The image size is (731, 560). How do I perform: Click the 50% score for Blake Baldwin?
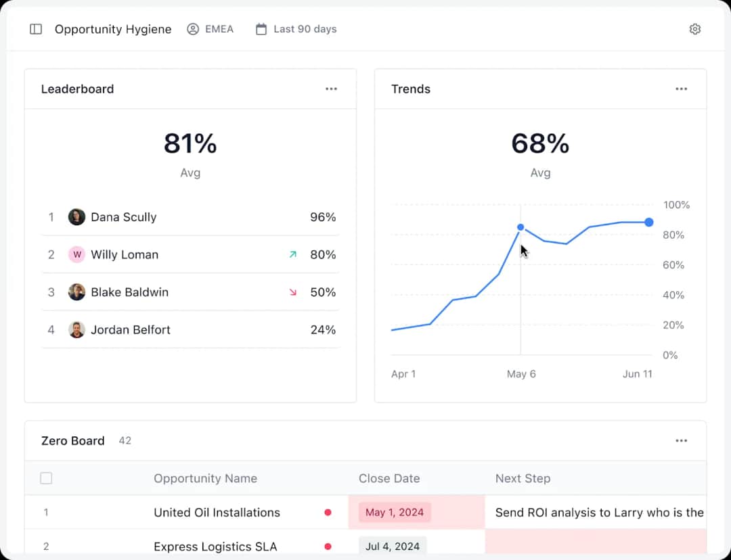click(x=323, y=292)
